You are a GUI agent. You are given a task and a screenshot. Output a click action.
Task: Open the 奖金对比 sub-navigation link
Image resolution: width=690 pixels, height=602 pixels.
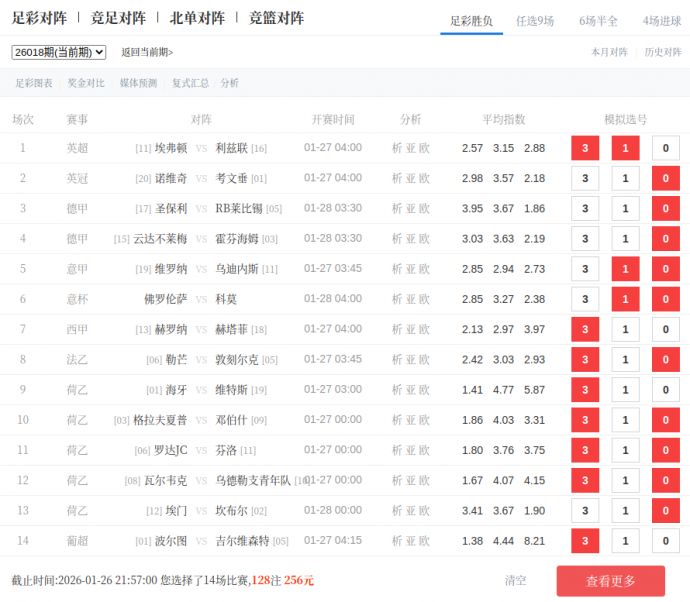[86, 83]
